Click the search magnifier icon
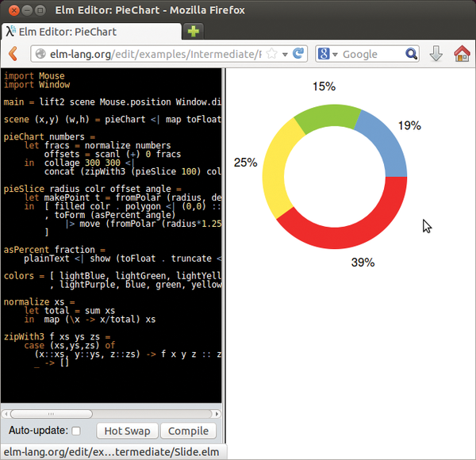 pos(411,54)
